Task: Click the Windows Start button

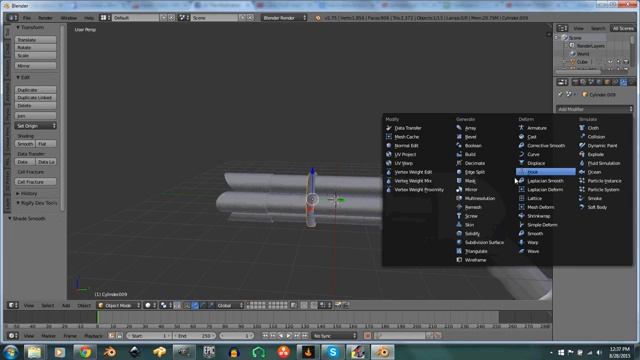Action: pos(10,352)
